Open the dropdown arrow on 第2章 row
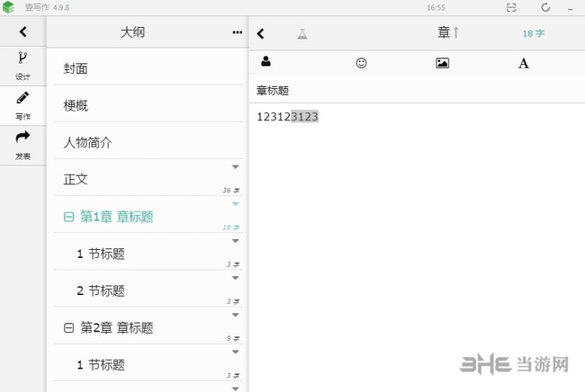Viewport: 585px width, 392px height. pyautogui.click(x=236, y=315)
